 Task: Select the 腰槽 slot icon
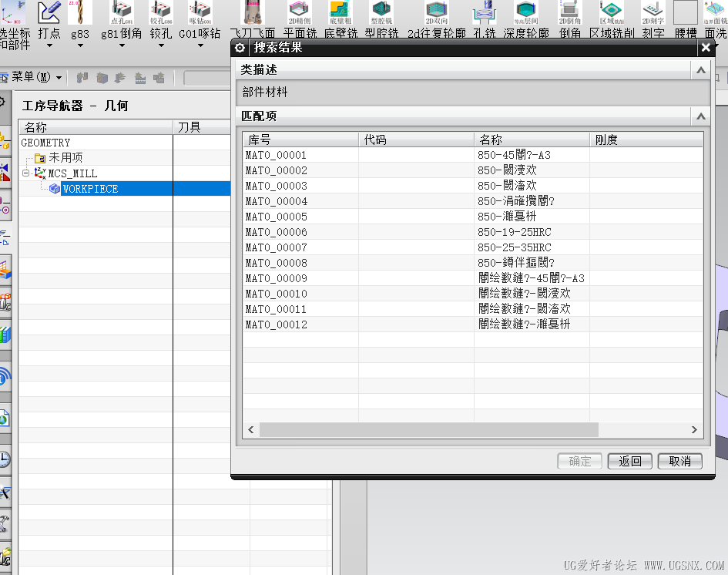coord(686,12)
